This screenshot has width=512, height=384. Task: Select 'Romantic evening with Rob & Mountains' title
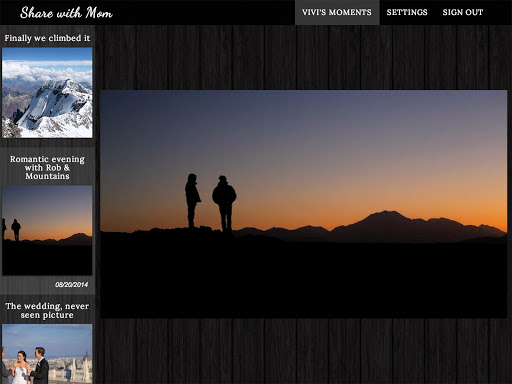(x=47, y=167)
